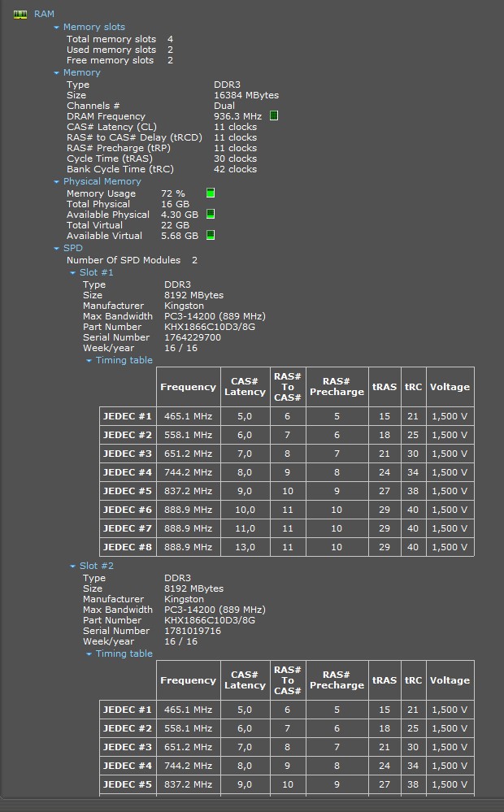Select the DDR3 memory type value
The height and width of the screenshot is (812, 504).
tap(227, 85)
